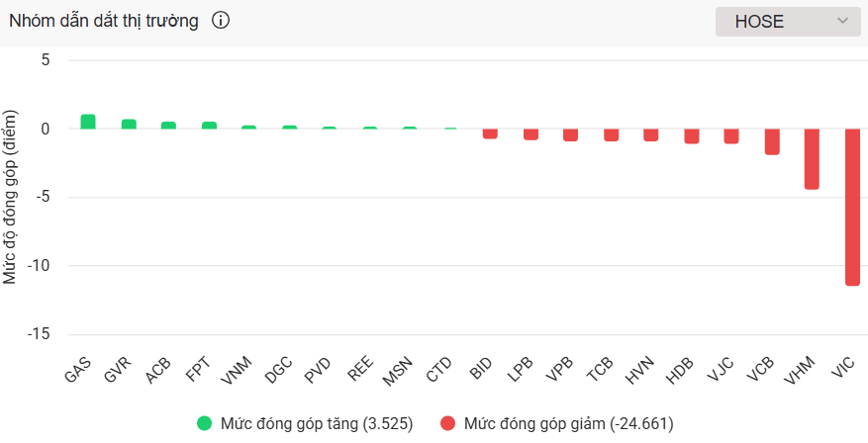Click the red legend dot for decreases

coord(447,424)
